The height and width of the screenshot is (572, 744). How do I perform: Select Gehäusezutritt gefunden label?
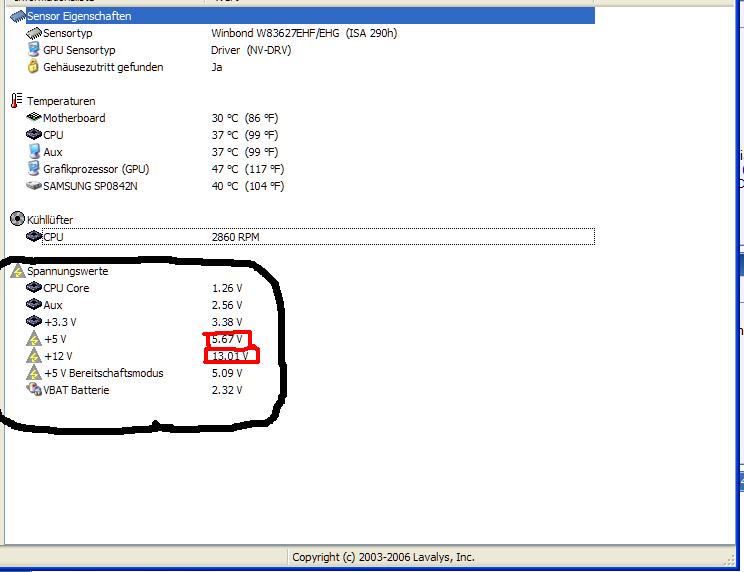click(103, 67)
